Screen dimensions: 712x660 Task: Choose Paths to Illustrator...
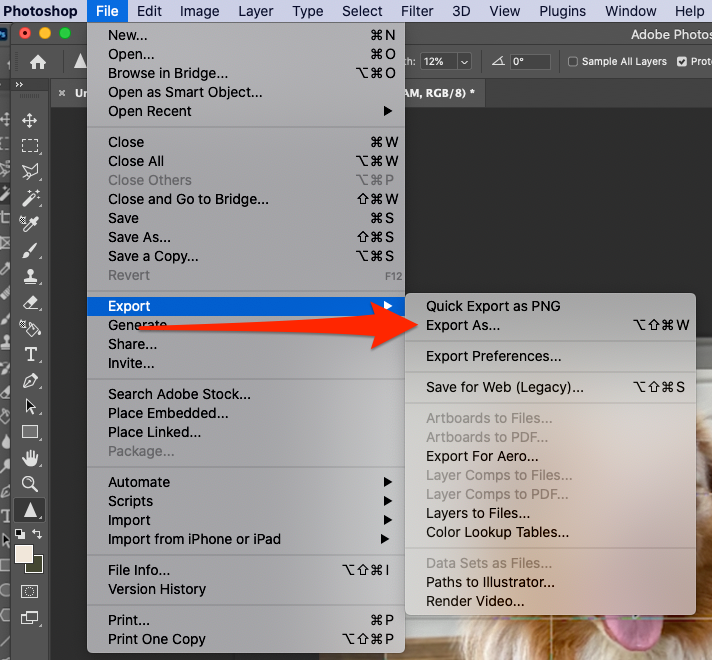(x=550, y=582)
